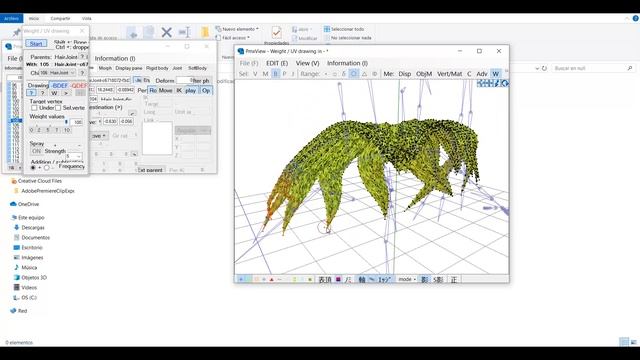640x360 pixels.
Task: Open the Display pane tab
Action: pos(129,68)
